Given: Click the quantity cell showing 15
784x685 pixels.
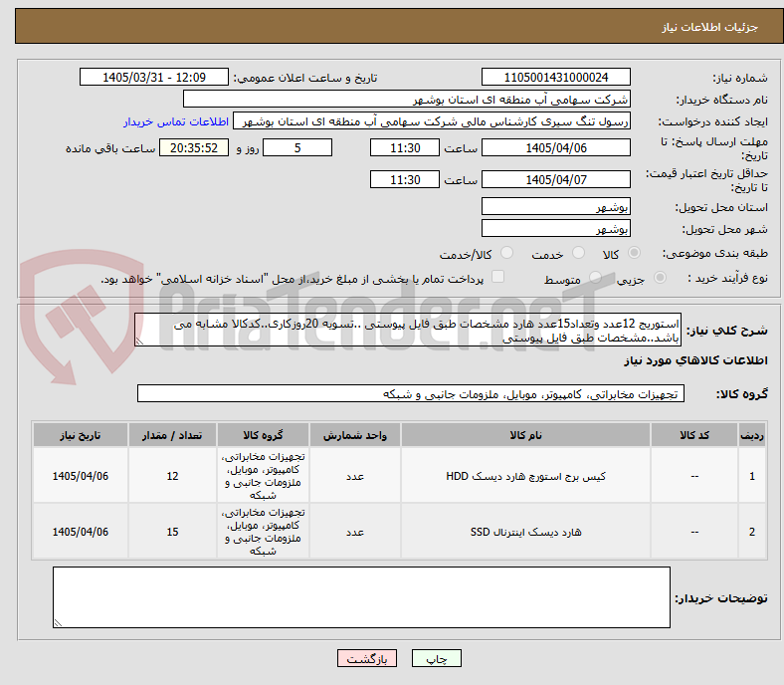Looking at the screenshot, I should pyautogui.click(x=172, y=531).
